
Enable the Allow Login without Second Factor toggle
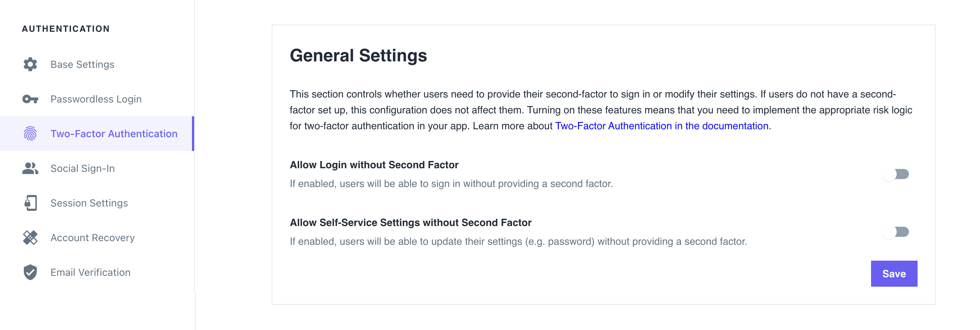point(896,174)
